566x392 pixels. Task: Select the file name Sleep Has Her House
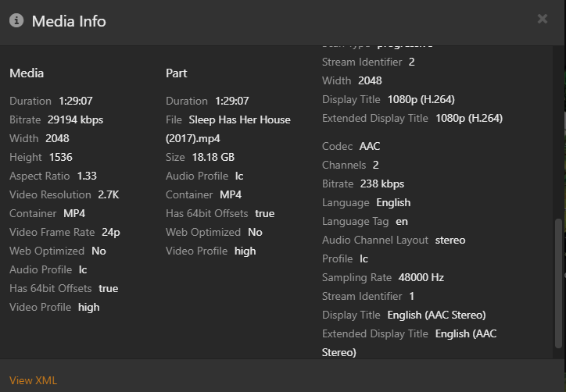pyautogui.click(x=239, y=119)
